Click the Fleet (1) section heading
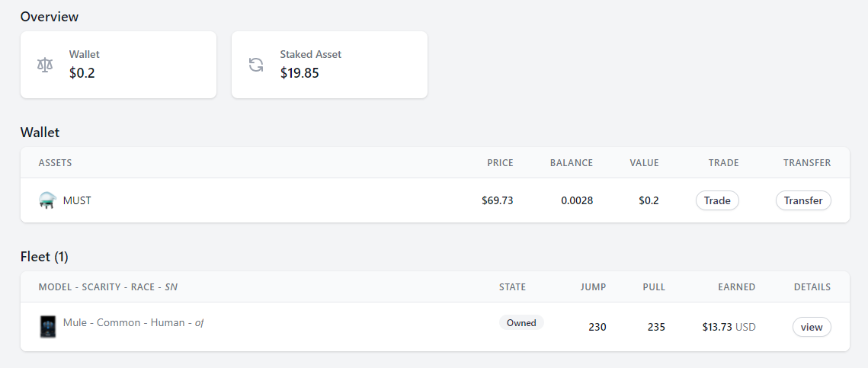The height and width of the screenshot is (368, 868). tap(44, 257)
